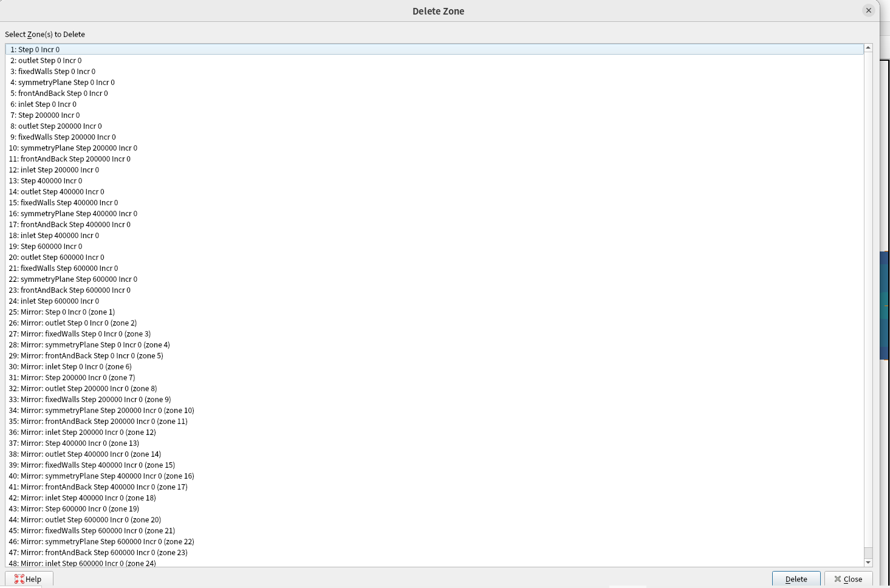Click the vertical scrollbar track of zone list
Screen dimensions: 890x588
[x=868, y=304]
